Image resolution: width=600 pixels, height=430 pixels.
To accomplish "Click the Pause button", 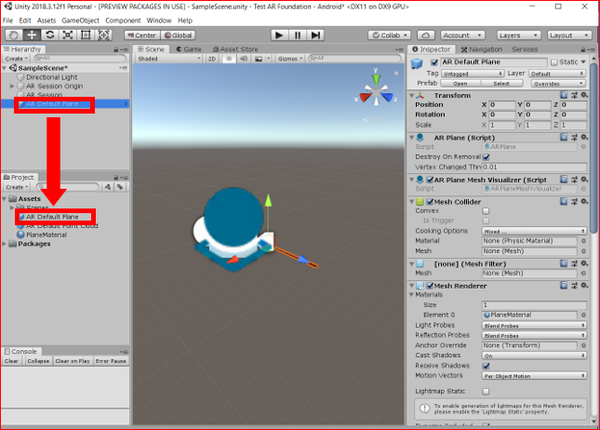I will pos(297,35).
